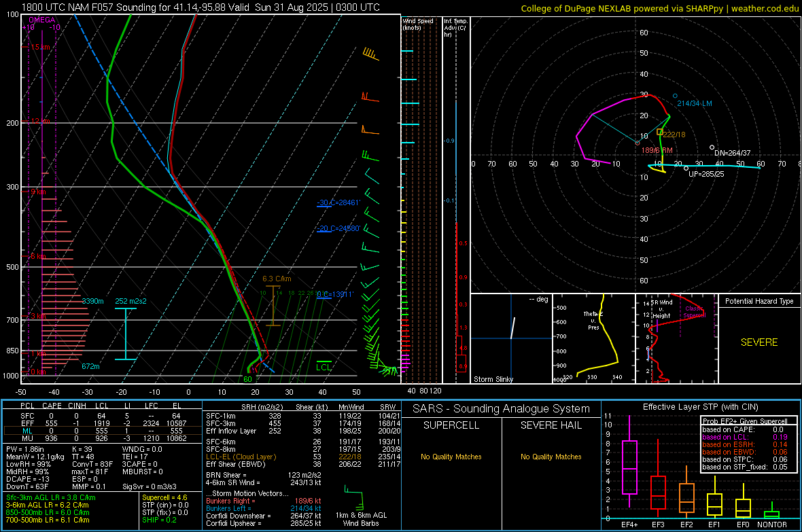Click the Potential Hazard Type header
802x532 pixels.
click(x=759, y=301)
